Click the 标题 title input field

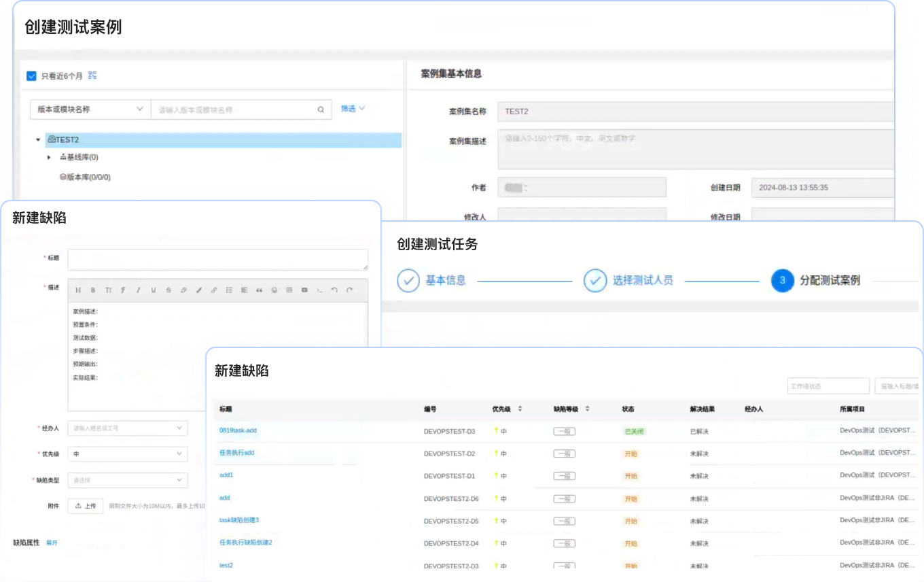(x=218, y=260)
